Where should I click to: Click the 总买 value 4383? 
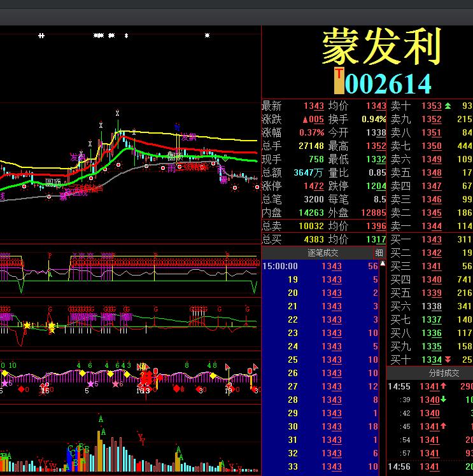pyautogui.click(x=314, y=239)
